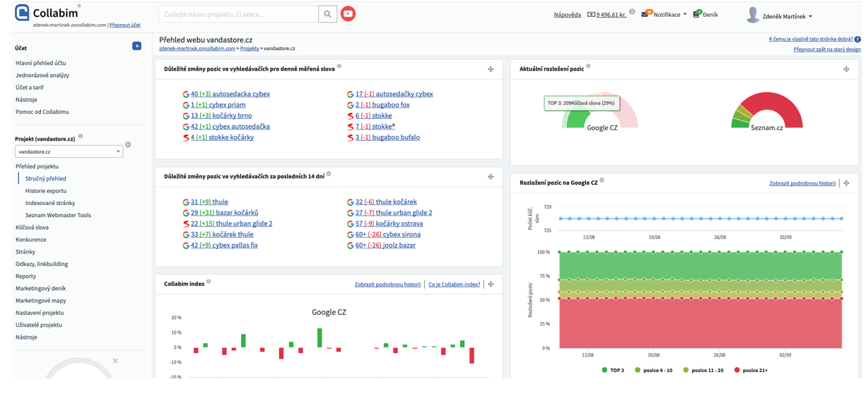The image size is (868, 394).
Task: Open Zobrazit podrobnou historii in Collabim index
Action: [x=387, y=284]
